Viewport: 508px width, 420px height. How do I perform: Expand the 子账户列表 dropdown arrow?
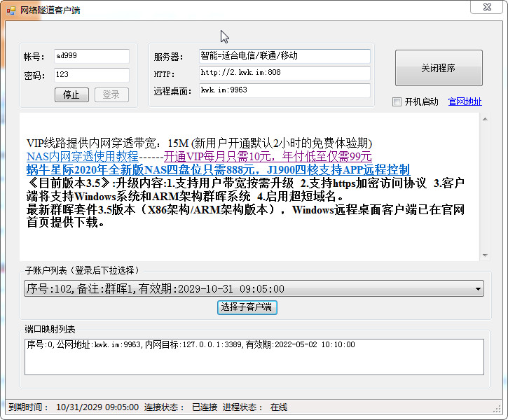pos(479,288)
